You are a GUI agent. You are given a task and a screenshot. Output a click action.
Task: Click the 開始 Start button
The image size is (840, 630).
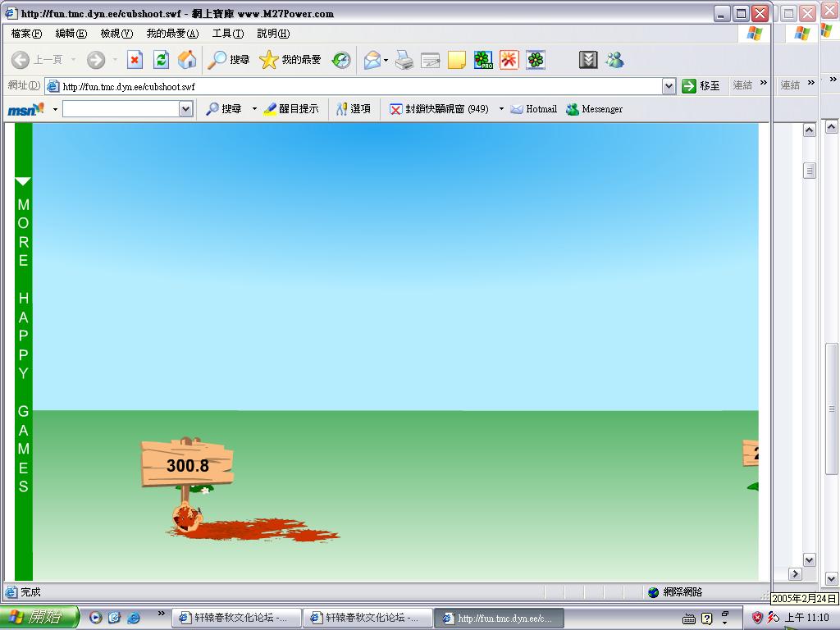click(x=39, y=617)
